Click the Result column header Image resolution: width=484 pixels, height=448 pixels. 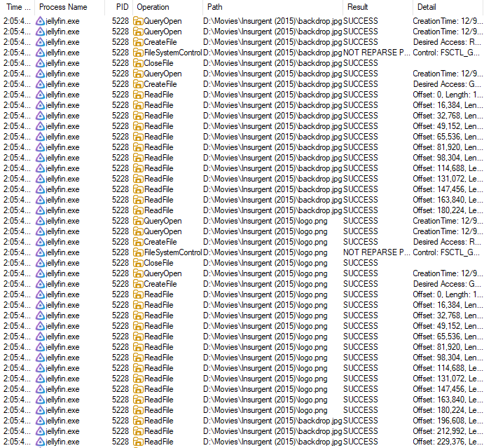click(x=357, y=6)
